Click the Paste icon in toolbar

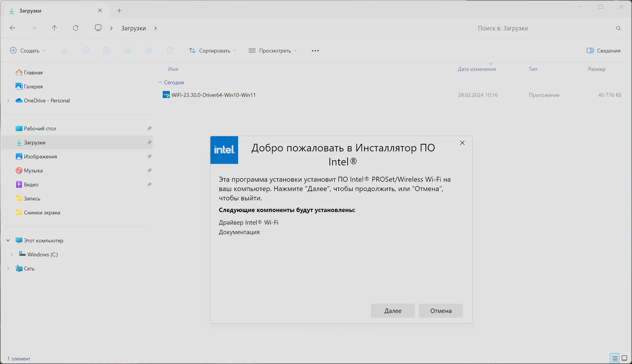click(107, 50)
